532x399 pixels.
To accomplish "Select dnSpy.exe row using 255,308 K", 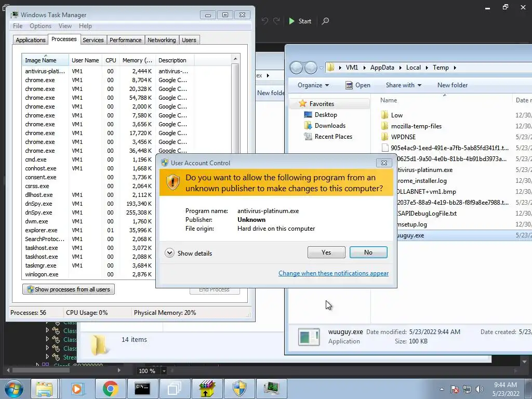I will (x=88, y=212).
